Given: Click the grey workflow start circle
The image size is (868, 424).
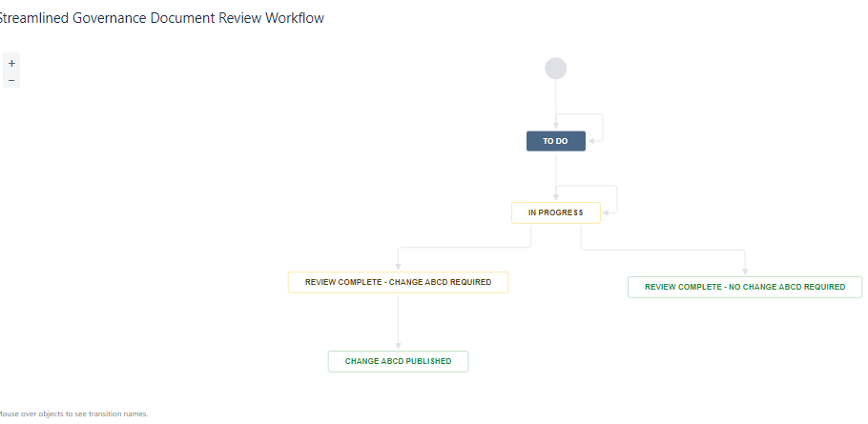Looking at the screenshot, I should (x=555, y=69).
